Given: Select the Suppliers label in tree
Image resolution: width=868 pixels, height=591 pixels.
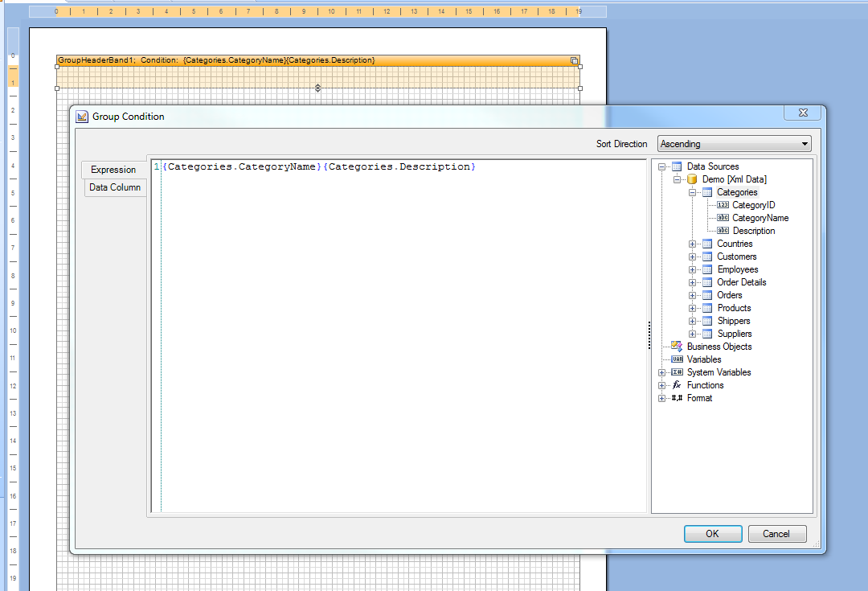Looking at the screenshot, I should pyautogui.click(x=735, y=334).
